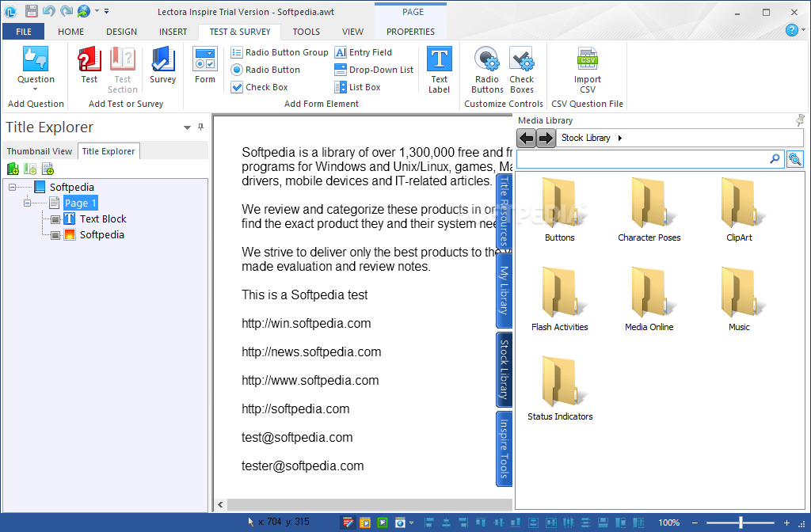Add a List Box element

357,87
